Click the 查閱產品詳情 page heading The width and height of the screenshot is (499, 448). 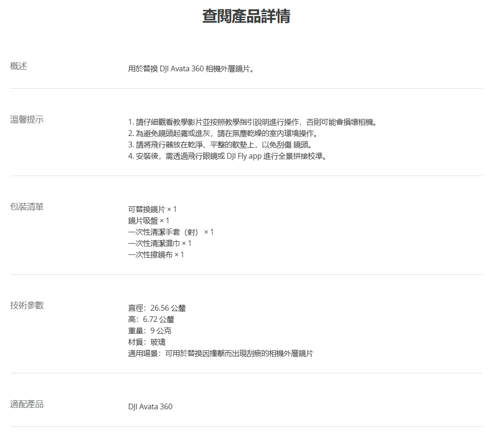point(246,16)
